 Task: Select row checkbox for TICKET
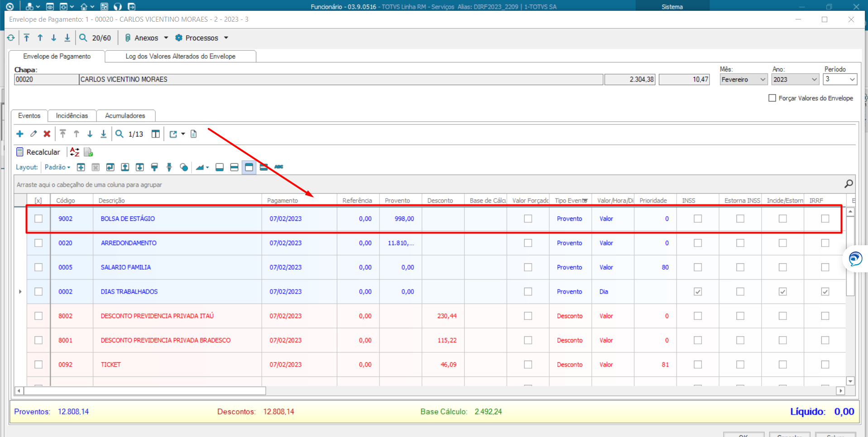click(38, 365)
